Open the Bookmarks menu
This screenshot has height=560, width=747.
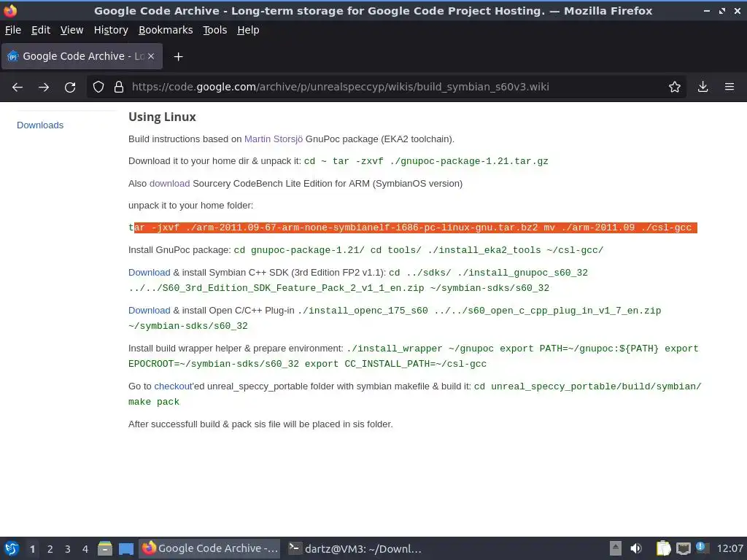[x=166, y=30]
